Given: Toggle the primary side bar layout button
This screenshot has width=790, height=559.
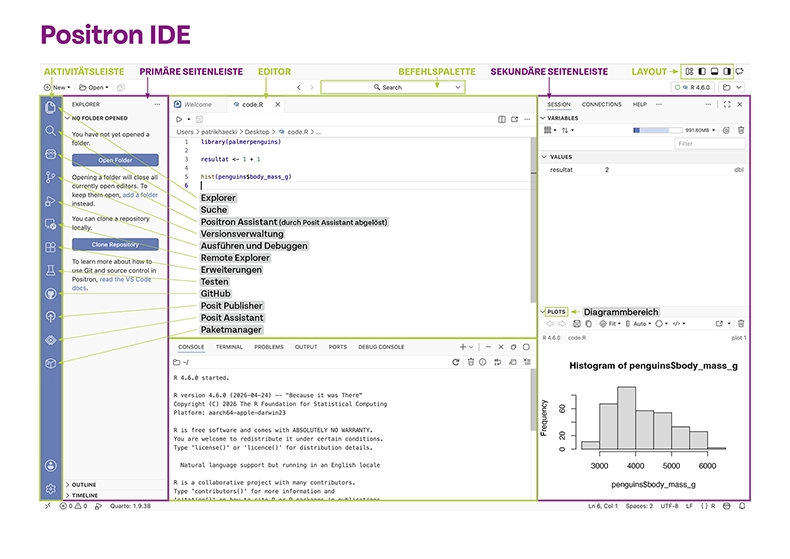Looking at the screenshot, I should [x=702, y=72].
